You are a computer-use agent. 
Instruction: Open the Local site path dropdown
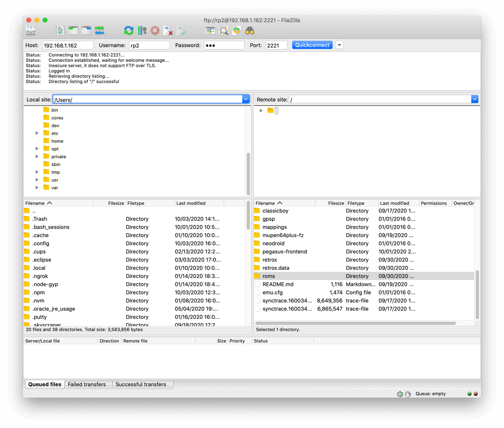[245, 99]
